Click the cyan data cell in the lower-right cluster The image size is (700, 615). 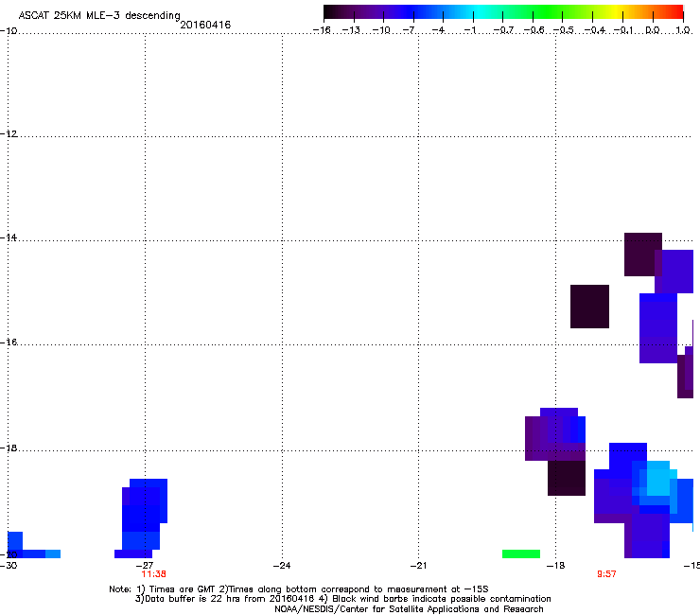pos(658,479)
